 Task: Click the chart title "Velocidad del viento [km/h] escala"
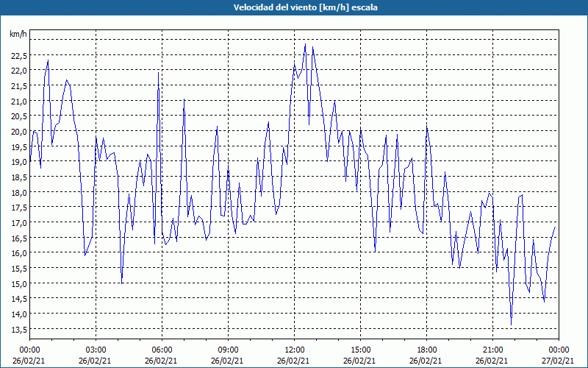[305, 7]
